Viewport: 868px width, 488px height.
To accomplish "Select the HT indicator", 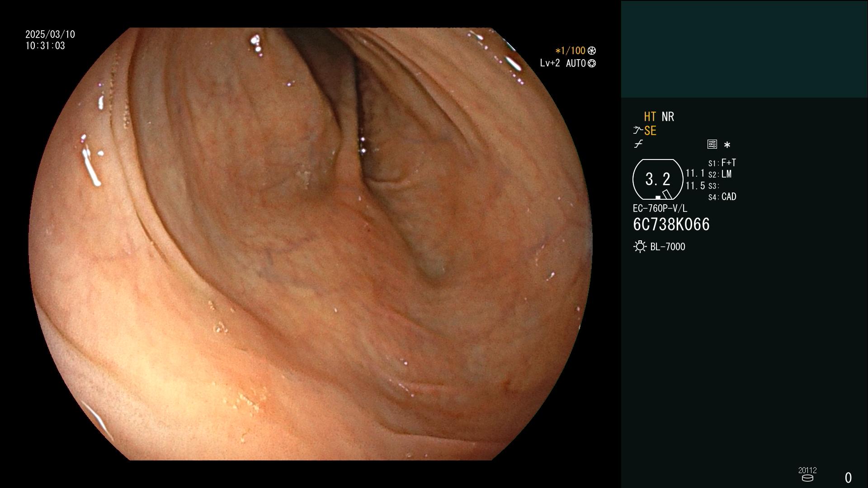I will coord(650,117).
